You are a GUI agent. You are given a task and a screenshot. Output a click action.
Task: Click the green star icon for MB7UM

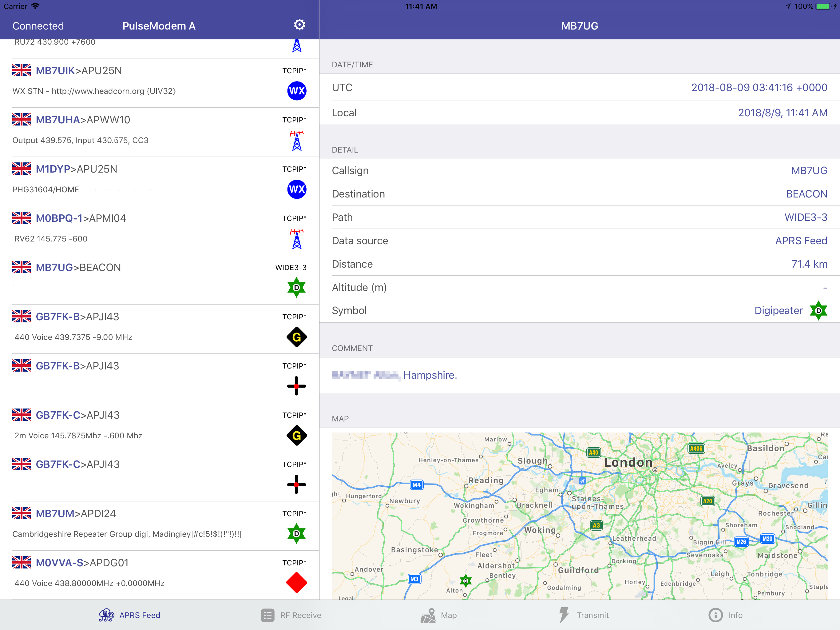pos(296,534)
